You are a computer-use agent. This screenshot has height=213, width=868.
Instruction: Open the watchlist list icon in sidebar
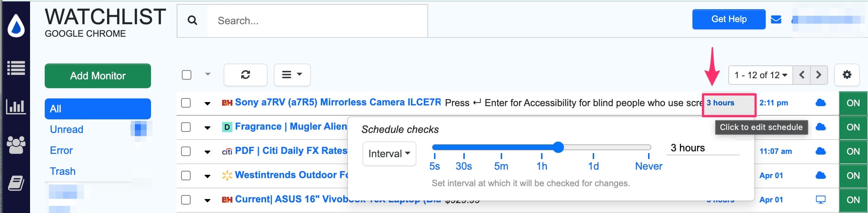pyautogui.click(x=16, y=68)
